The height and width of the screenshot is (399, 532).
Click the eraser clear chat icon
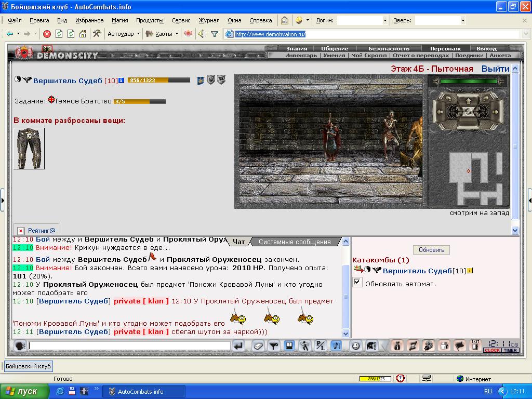pyautogui.click(x=258, y=345)
